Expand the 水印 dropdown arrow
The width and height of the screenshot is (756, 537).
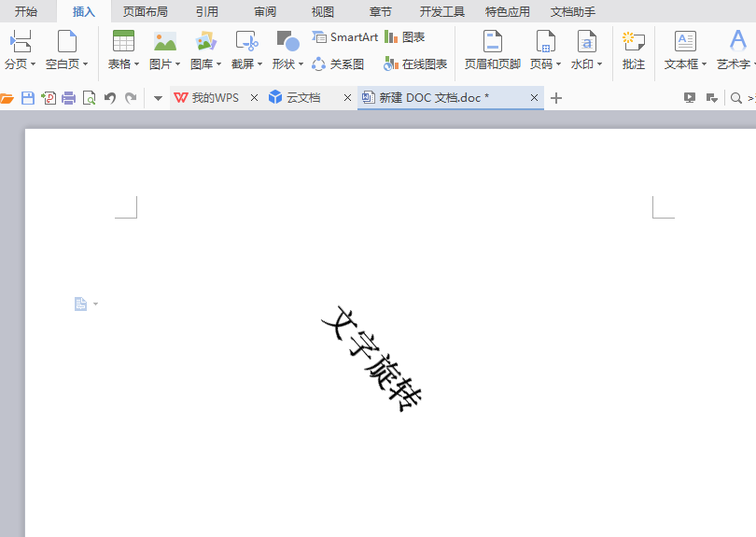click(599, 64)
